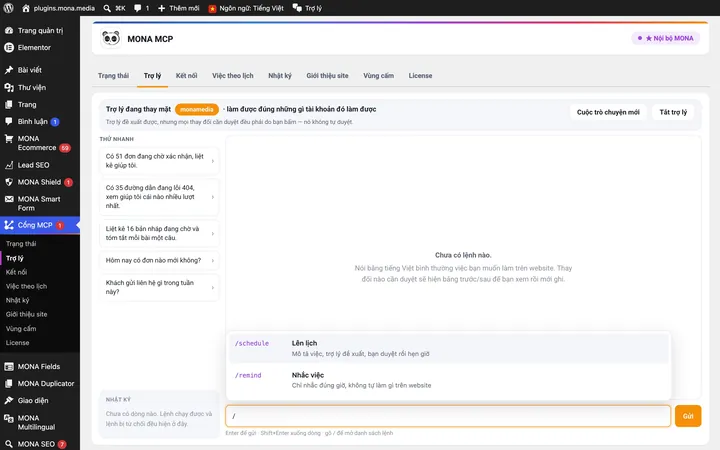This screenshot has width=720, height=450.
Task: Click the monamedia account pill
Action: 197,109
